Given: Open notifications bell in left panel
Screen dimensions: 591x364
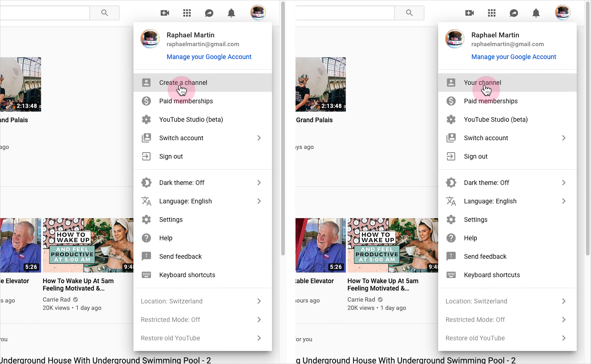Looking at the screenshot, I should [x=231, y=13].
